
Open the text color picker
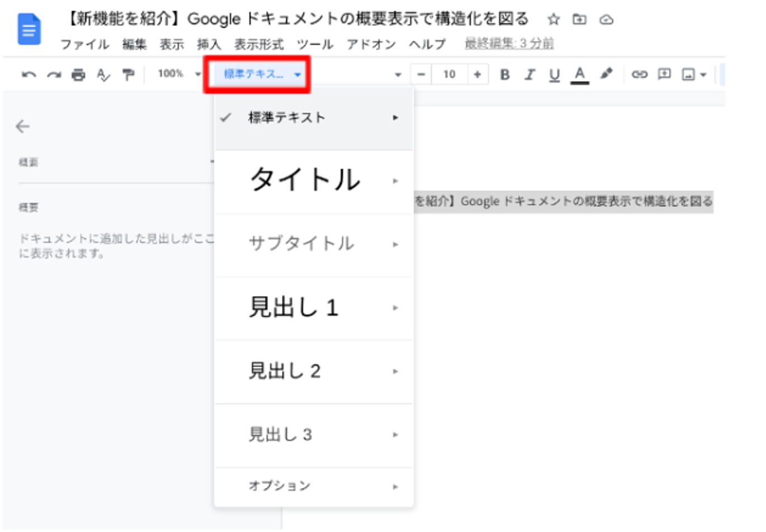coord(580,75)
